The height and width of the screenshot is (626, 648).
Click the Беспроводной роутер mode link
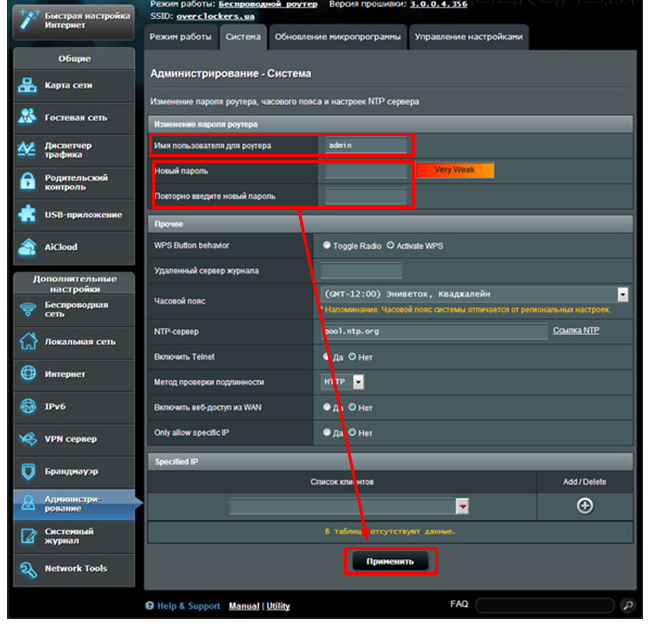click(x=268, y=4)
